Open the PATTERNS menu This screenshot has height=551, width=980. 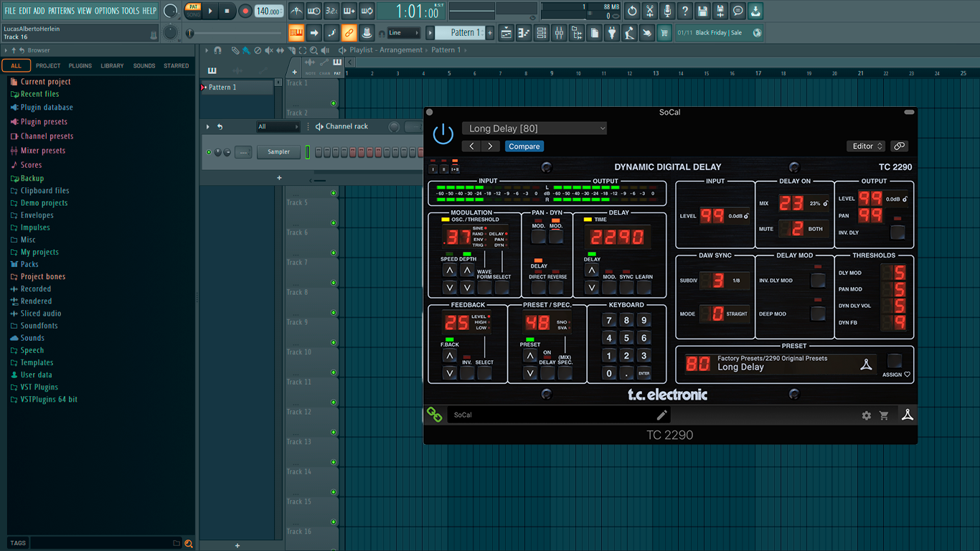click(x=60, y=11)
